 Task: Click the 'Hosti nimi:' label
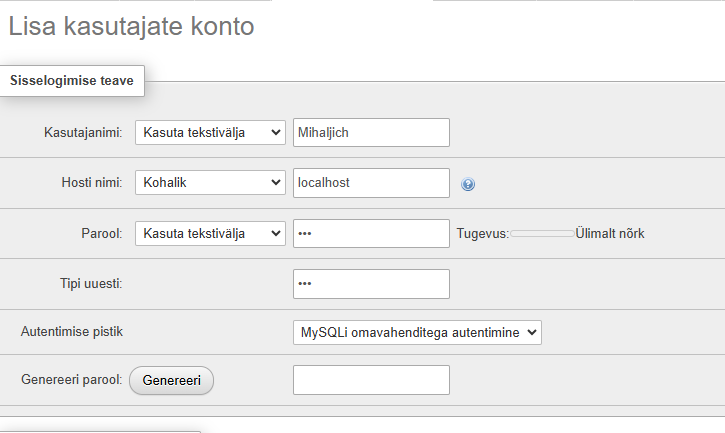click(x=92, y=183)
